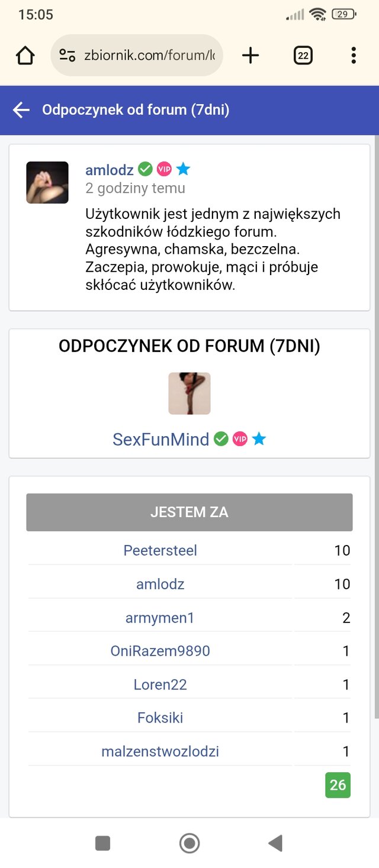The height and width of the screenshot is (868, 379).
Task: Tap the green total votes badge 26
Action: tap(338, 785)
